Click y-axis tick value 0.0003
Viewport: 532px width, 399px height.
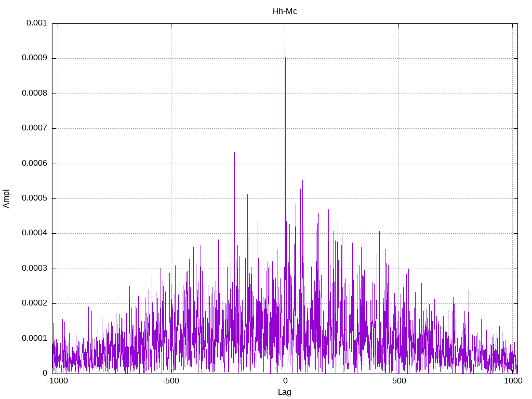coord(34,269)
